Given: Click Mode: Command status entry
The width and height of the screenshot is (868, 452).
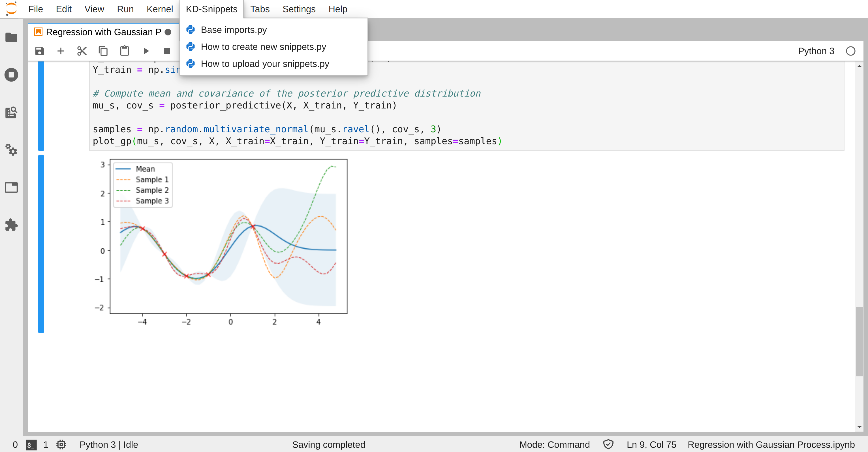Looking at the screenshot, I should pyautogui.click(x=554, y=445).
